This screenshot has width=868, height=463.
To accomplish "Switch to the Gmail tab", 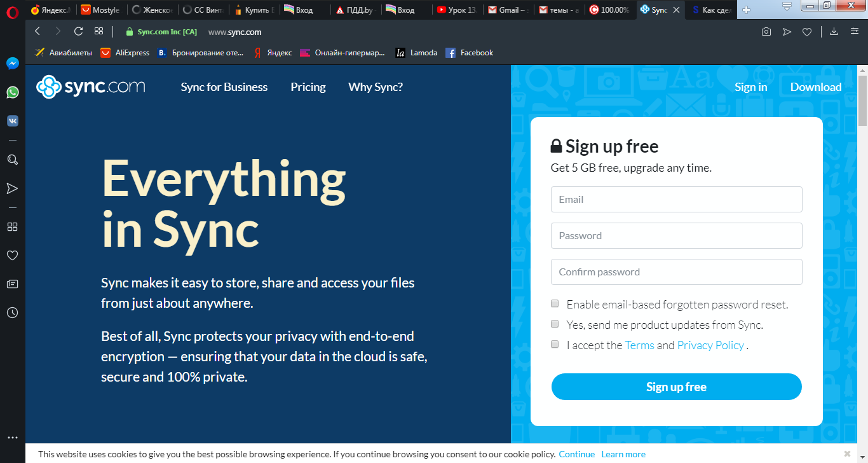I will pos(508,10).
